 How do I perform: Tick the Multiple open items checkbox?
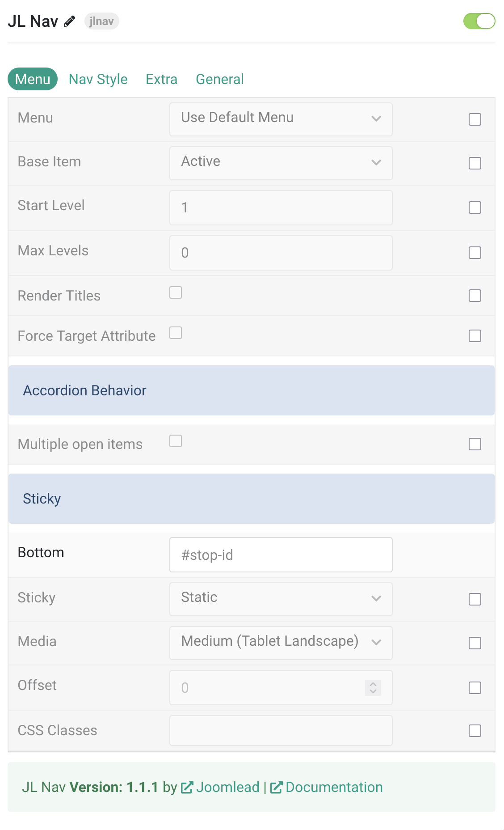pyautogui.click(x=176, y=441)
